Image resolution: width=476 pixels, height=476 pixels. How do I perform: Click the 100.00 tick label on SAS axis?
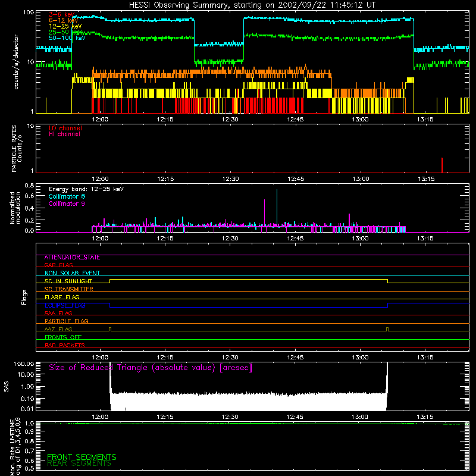(x=24, y=364)
